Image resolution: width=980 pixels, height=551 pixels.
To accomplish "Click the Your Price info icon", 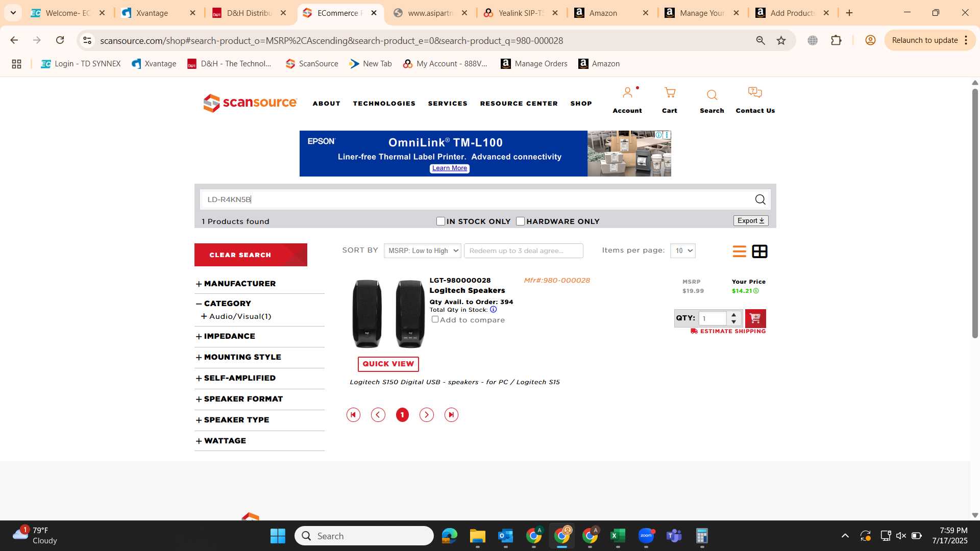I will [x=756, y=291].
